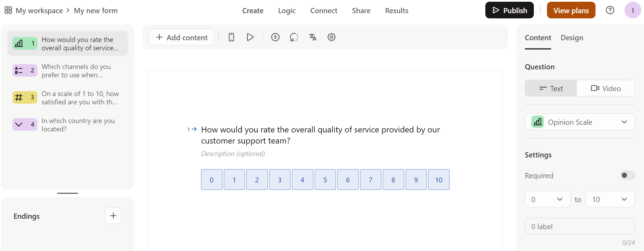Open the Logic menu

click(x=286, y=10)
